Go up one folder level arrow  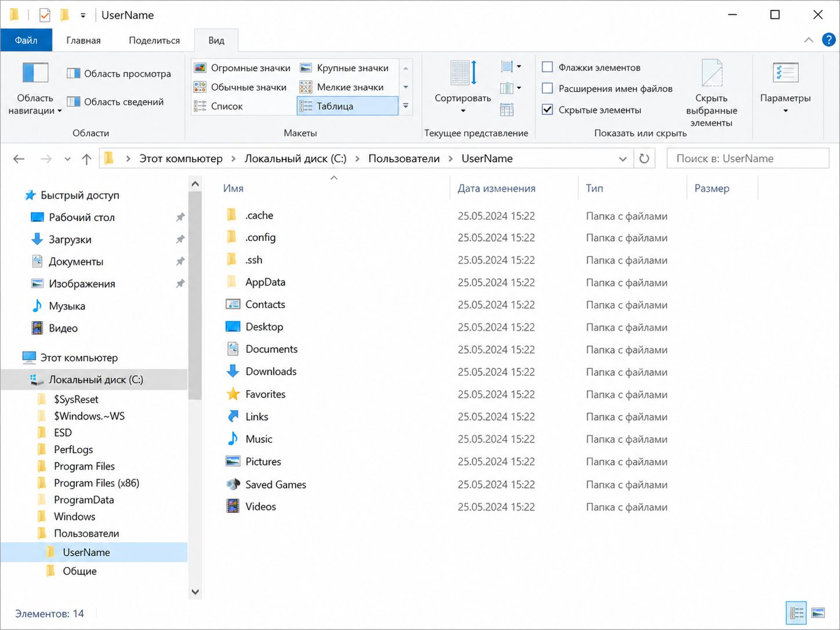[86, 159]
